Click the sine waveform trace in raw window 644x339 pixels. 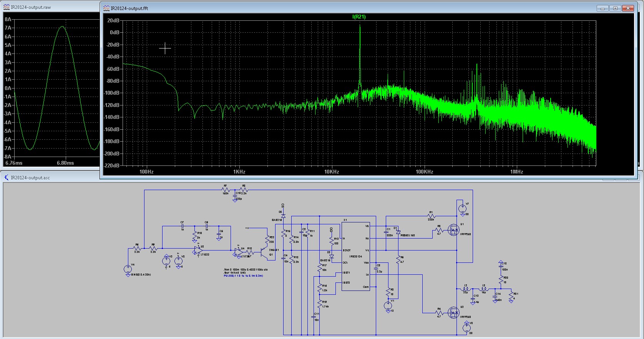63,27
